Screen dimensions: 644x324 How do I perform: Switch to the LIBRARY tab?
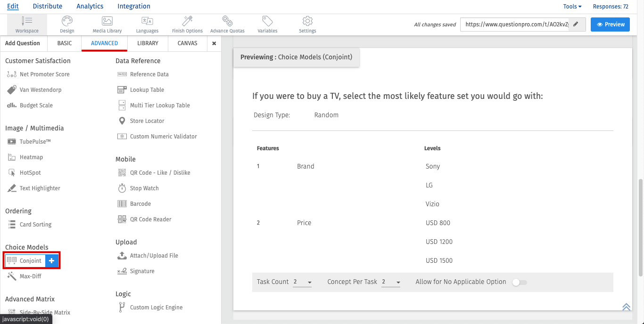coord(148,43)
